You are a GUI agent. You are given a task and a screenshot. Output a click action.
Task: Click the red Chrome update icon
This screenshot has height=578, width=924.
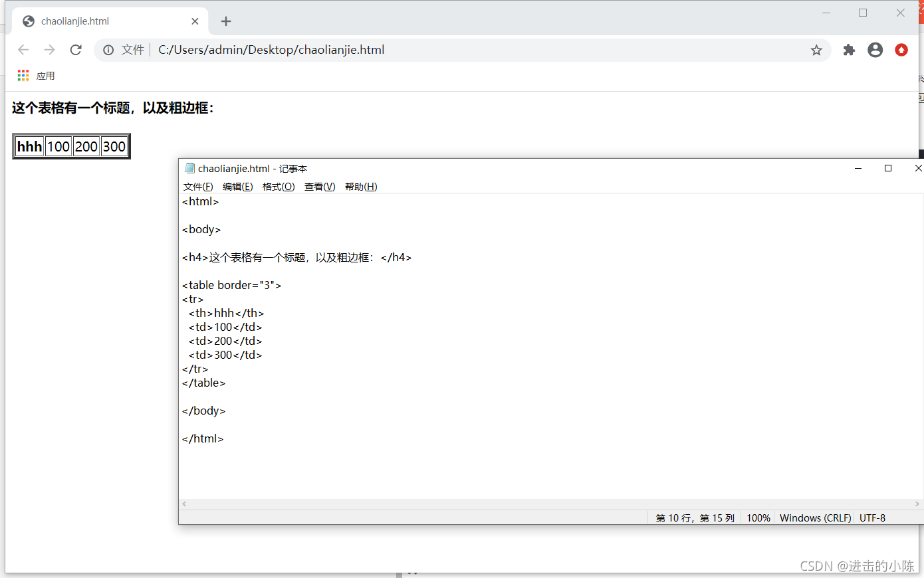tap(901, 50)
